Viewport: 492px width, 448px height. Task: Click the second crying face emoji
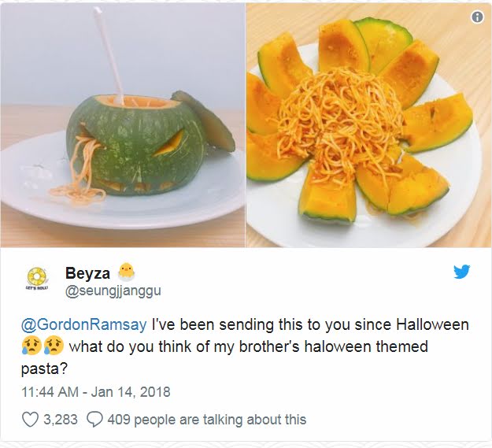click(54, 346)
